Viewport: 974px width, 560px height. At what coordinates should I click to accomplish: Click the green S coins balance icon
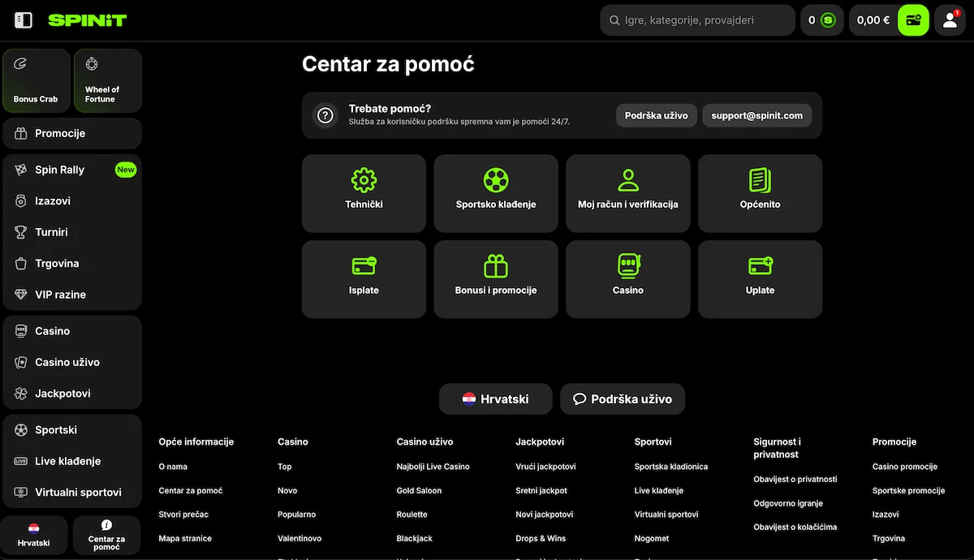pyautogui.click(x=828, y=20)
